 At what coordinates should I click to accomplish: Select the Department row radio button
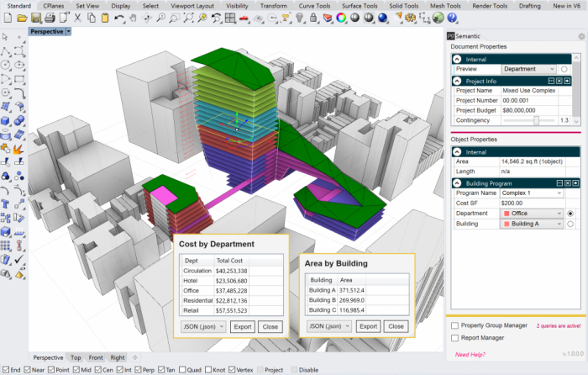570,214
